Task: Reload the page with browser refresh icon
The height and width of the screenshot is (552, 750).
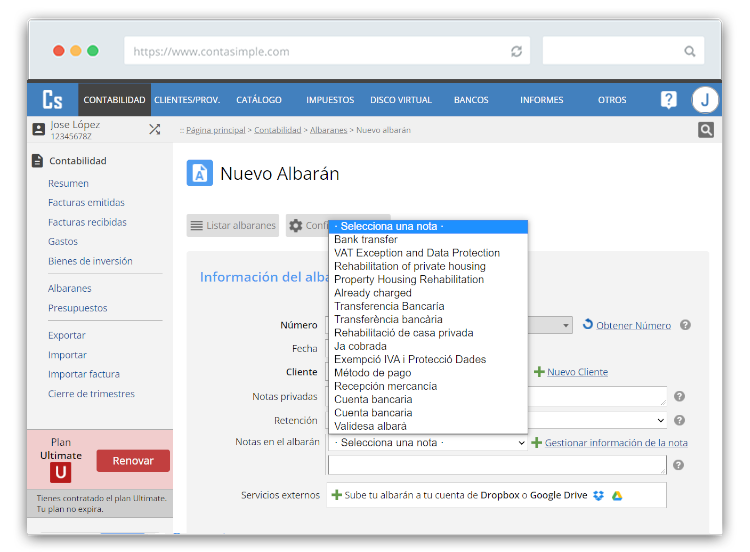Action: [516, 51]
